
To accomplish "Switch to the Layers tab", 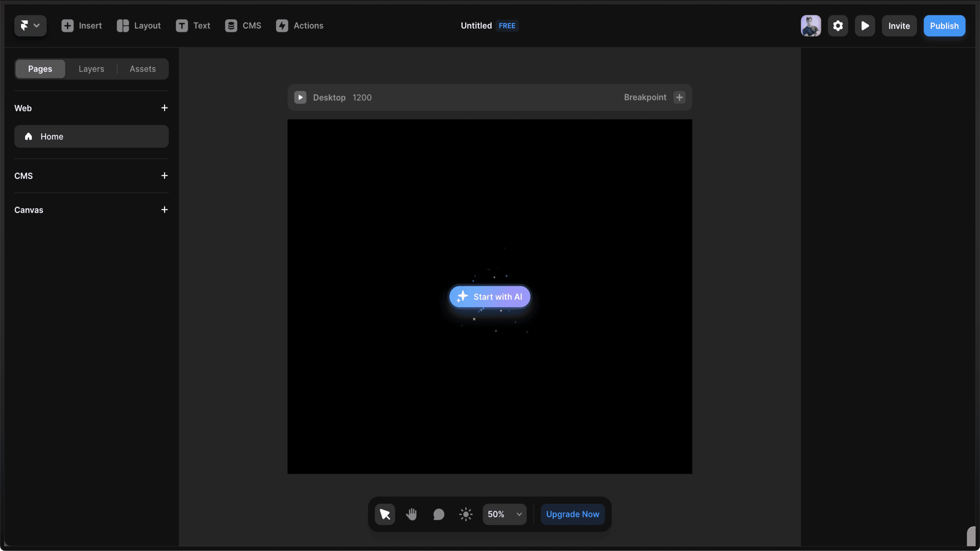I will coord(91,69).
